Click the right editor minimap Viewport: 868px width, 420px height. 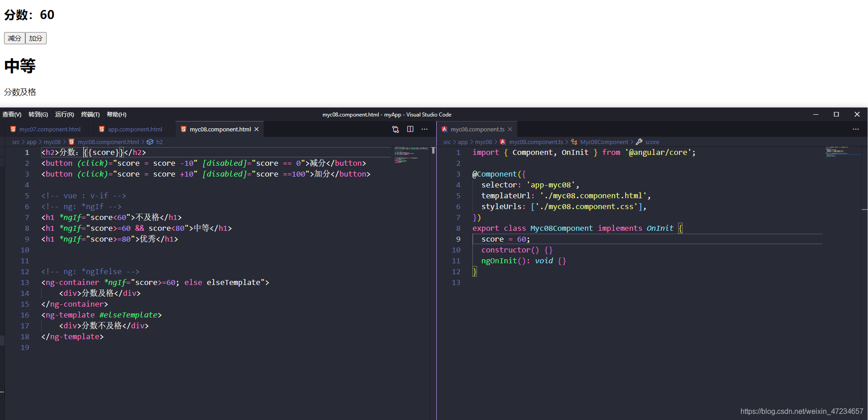842,152
